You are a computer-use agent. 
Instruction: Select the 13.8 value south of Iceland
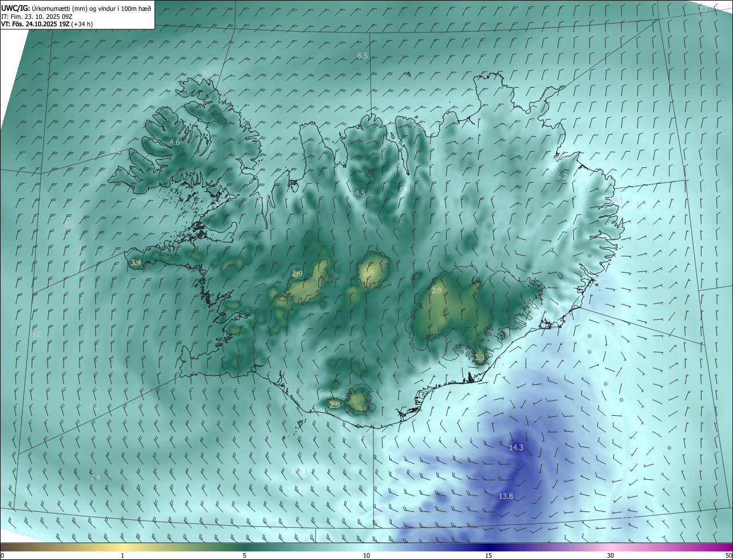pos(506,496)
